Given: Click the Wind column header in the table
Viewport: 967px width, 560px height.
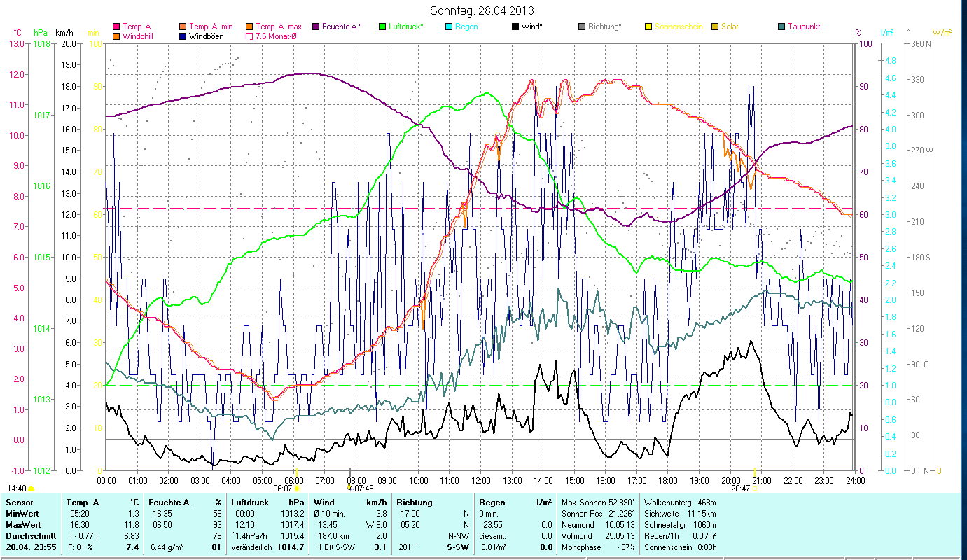Looking at the screenshot, I should pos(324,503).
